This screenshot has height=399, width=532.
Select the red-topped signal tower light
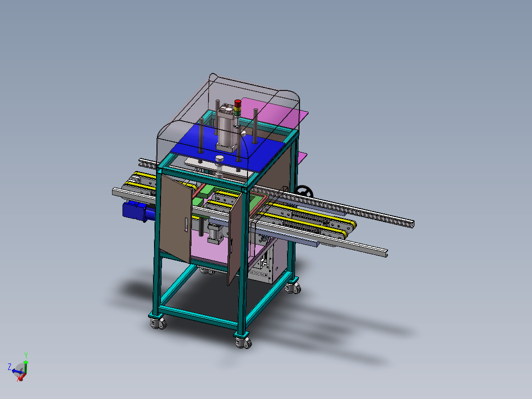237,112
